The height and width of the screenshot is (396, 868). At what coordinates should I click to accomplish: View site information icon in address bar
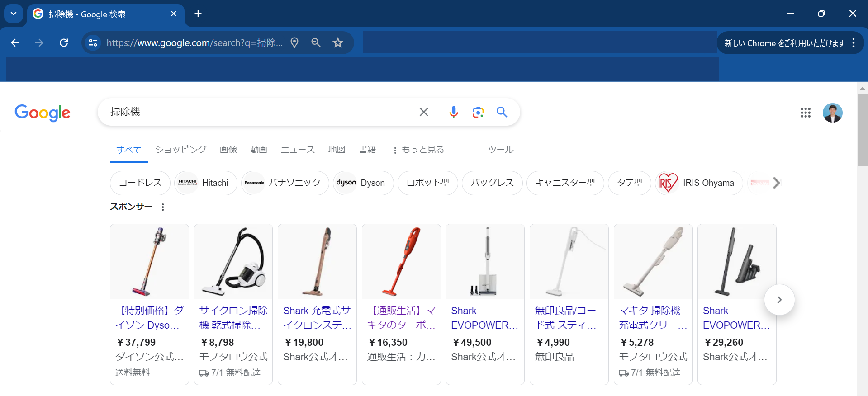point(93,42)
